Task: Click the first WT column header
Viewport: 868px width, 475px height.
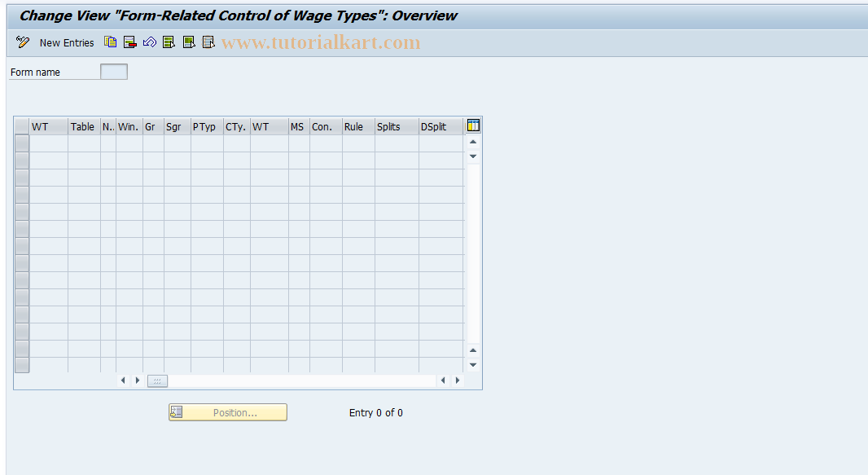Action: point(49,127)
